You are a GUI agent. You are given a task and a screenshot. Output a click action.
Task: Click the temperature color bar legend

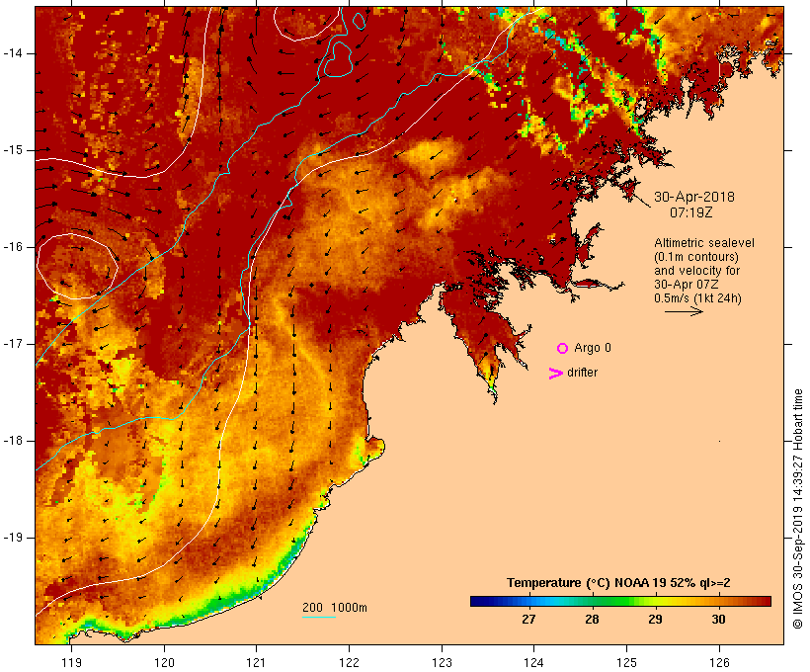620,601
